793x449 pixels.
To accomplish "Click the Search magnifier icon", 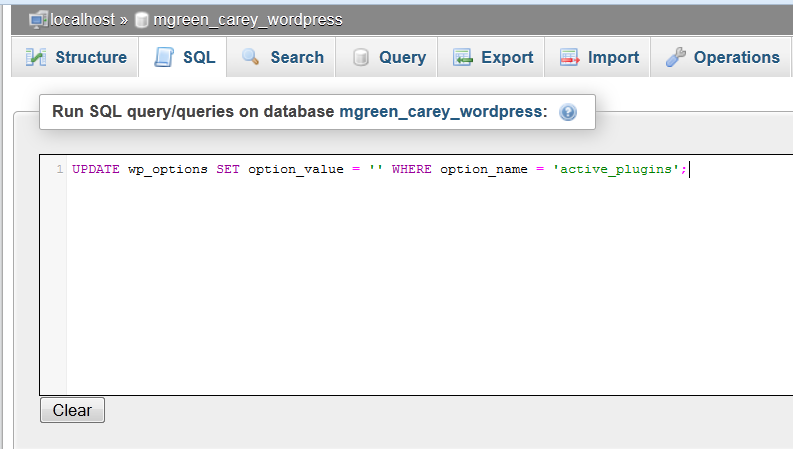I will click(251, 58).
